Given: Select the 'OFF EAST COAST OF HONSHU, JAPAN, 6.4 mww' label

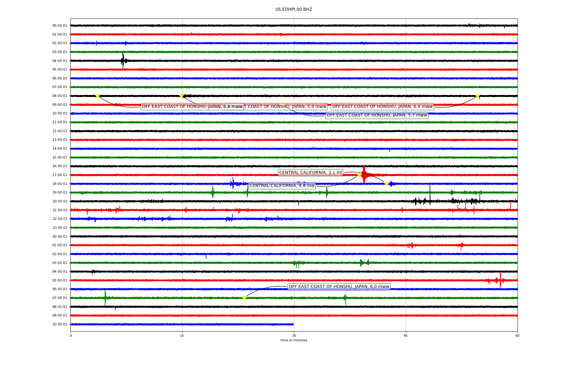Looking at the screenshot, I should (382, 107).
